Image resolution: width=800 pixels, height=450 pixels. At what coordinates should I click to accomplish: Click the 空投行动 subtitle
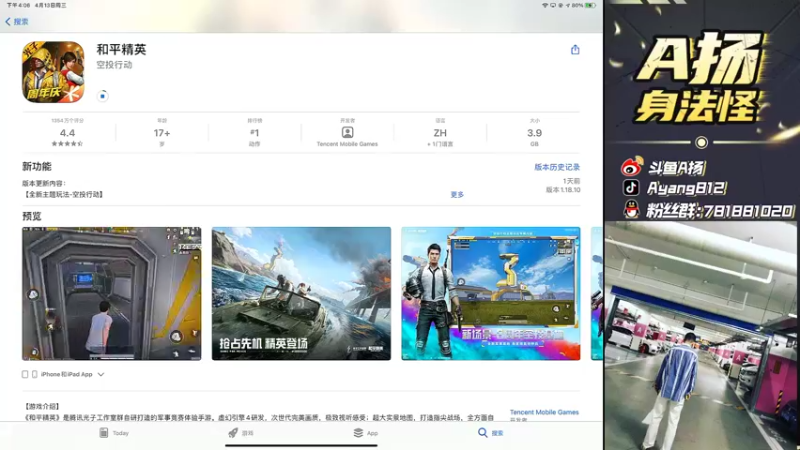tap(114, 65)
